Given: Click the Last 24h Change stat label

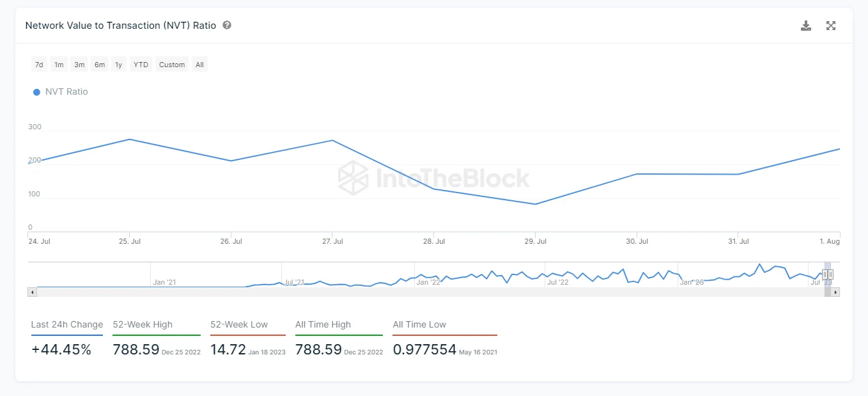Looking at the screenshot, I should 67,325.
